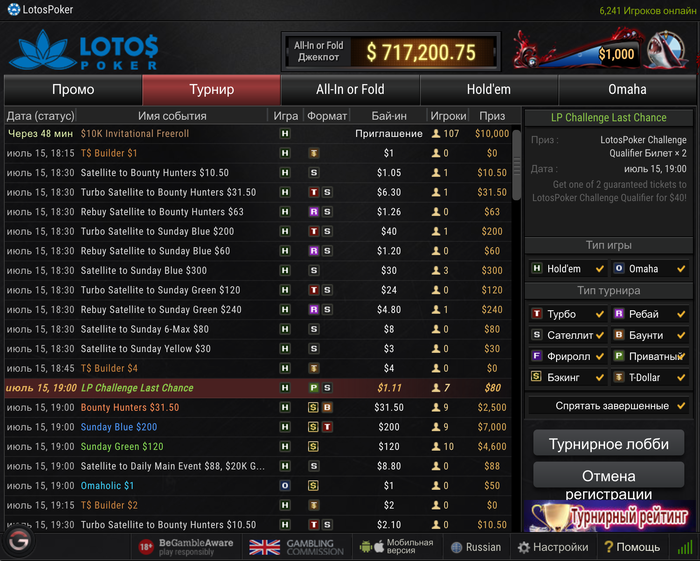Open Help with the question mark icon
The height and width of the screenshot is (561, 700).
tap(608, 547)
